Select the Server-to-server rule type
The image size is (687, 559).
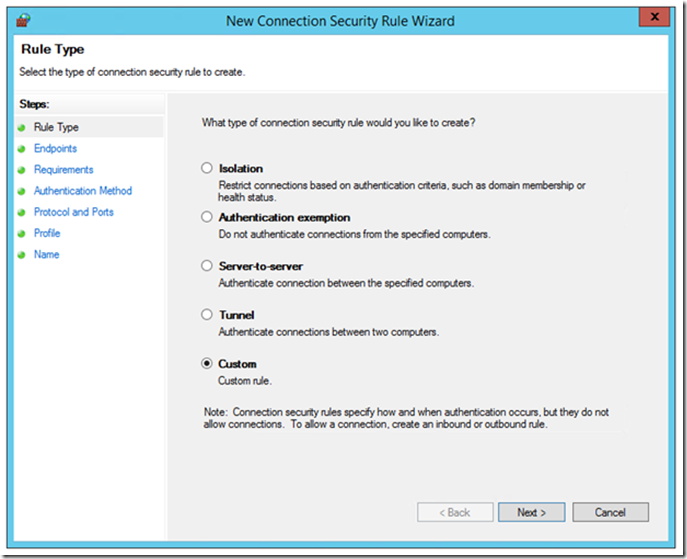207,266
